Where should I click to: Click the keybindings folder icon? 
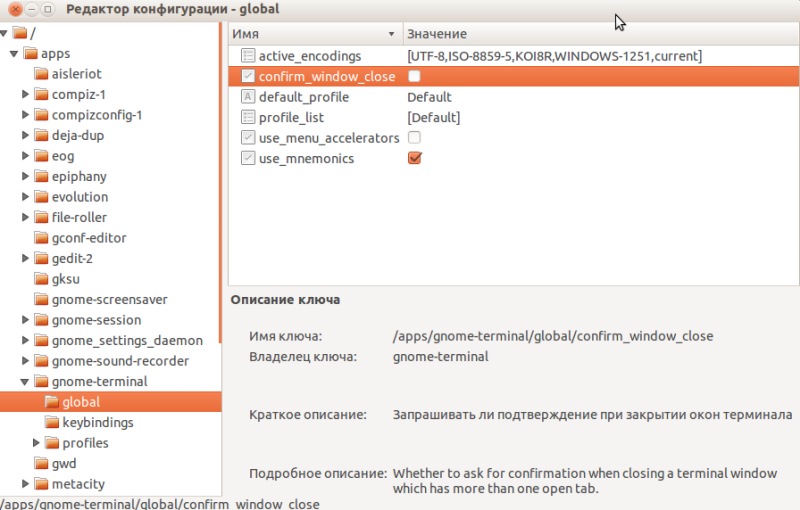(52, 422)
